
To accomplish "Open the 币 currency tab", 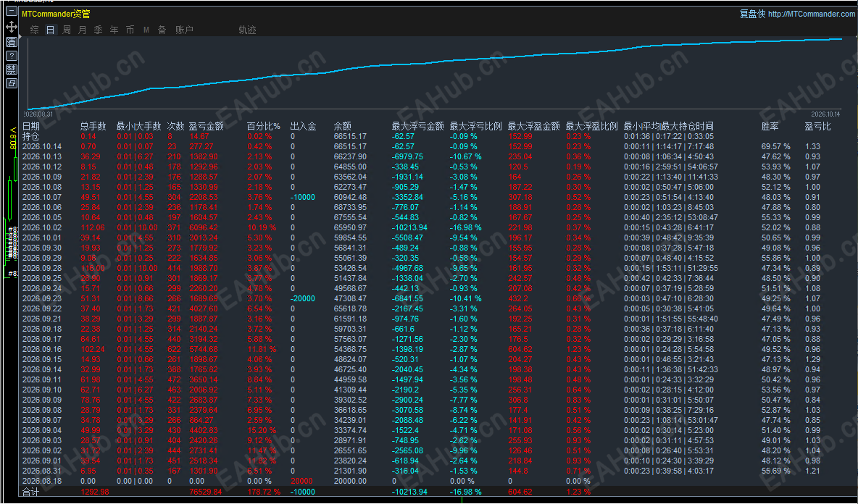I will click(130, 30).
